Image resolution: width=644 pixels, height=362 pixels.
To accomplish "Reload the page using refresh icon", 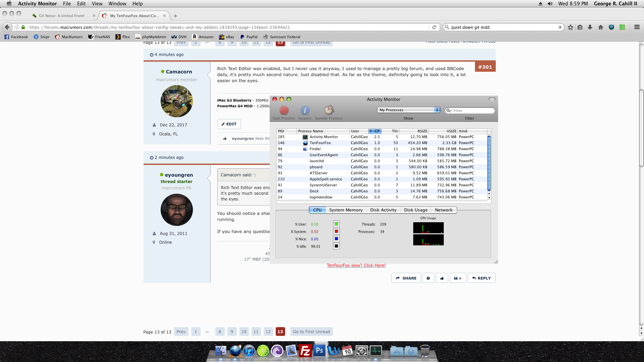I will [x=434, y=27].
